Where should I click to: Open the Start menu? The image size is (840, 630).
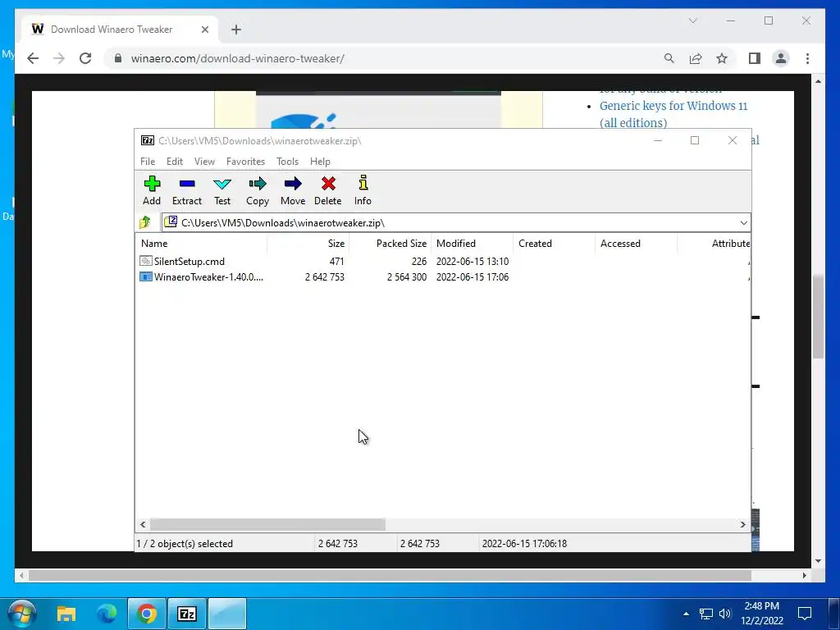[22, 614]
